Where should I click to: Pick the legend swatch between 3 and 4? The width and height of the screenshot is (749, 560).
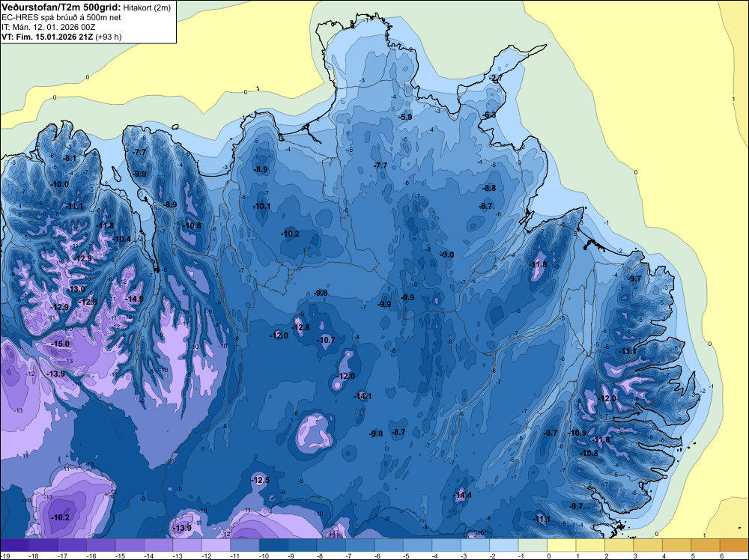tap(648, 545)
